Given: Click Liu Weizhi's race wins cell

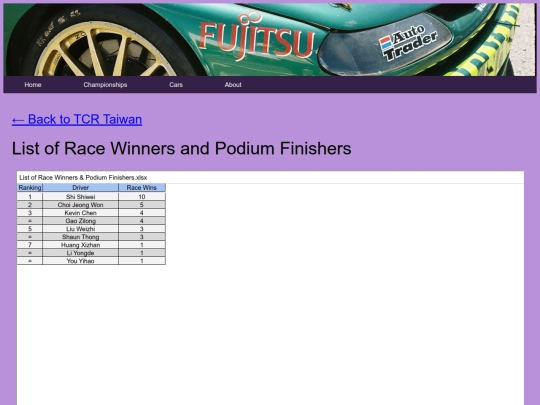Looking at the screenshot, I should [x=142, y=229].
